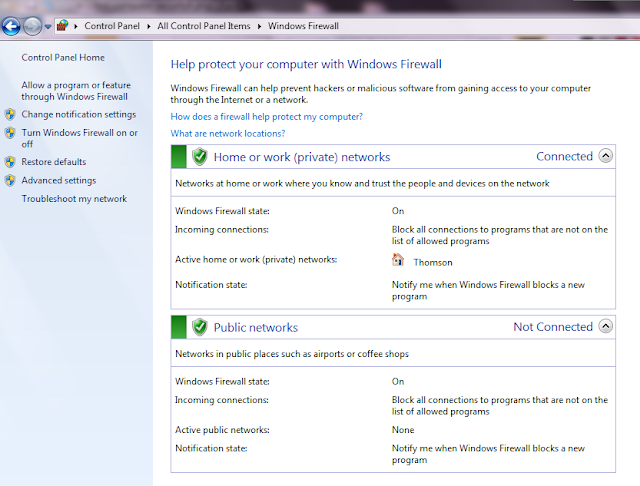This screenshot has height=486, width=640.
Task: Open What are network locations link
Action: [228, 133]
